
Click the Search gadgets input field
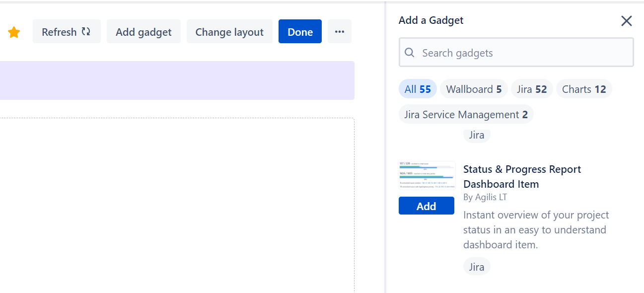(x=516, y=52)
